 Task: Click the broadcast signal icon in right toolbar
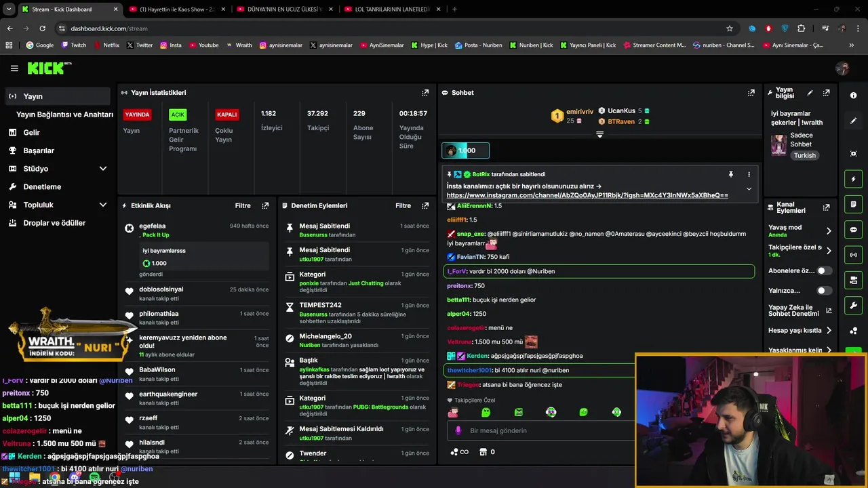(853, 255)
